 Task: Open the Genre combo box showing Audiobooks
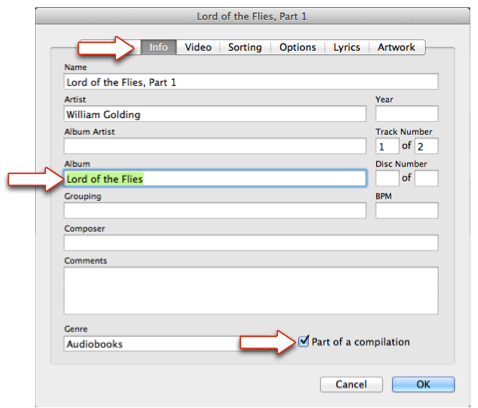coord(167,344)
